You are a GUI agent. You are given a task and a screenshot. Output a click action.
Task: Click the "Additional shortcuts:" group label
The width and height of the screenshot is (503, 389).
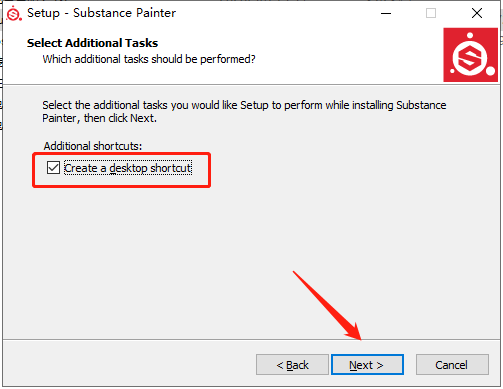click(x=93, y=146)
